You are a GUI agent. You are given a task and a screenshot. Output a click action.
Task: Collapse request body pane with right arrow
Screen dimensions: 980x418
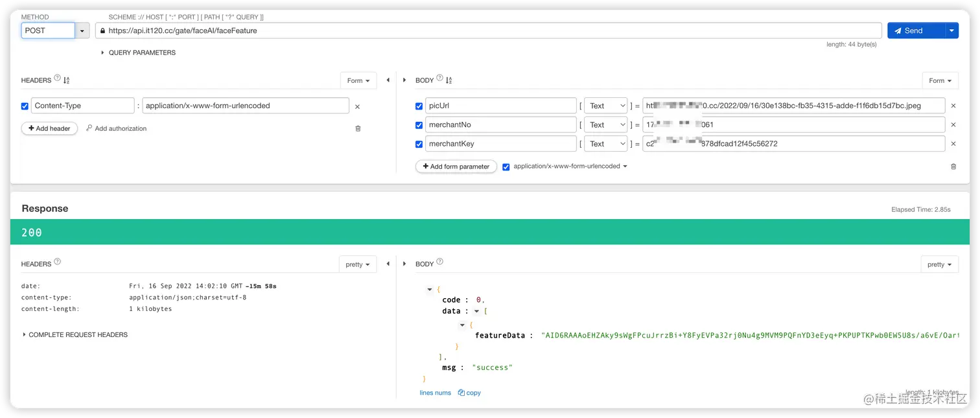(x=404, y=80)
